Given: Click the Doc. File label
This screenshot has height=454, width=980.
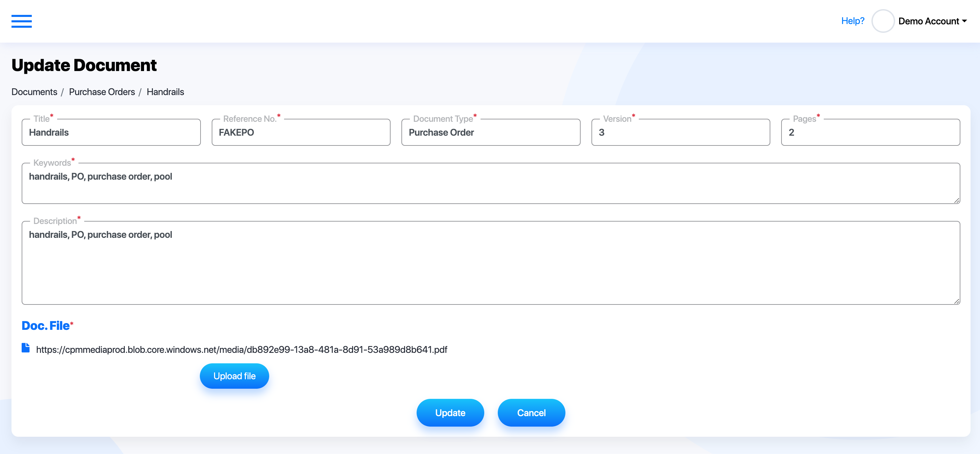Looking at the screenshot, I should [46, 326].
